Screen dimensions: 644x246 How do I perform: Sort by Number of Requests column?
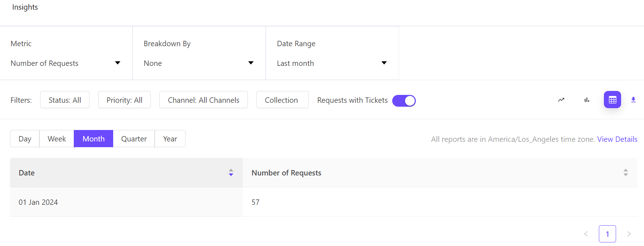point(625,173)
